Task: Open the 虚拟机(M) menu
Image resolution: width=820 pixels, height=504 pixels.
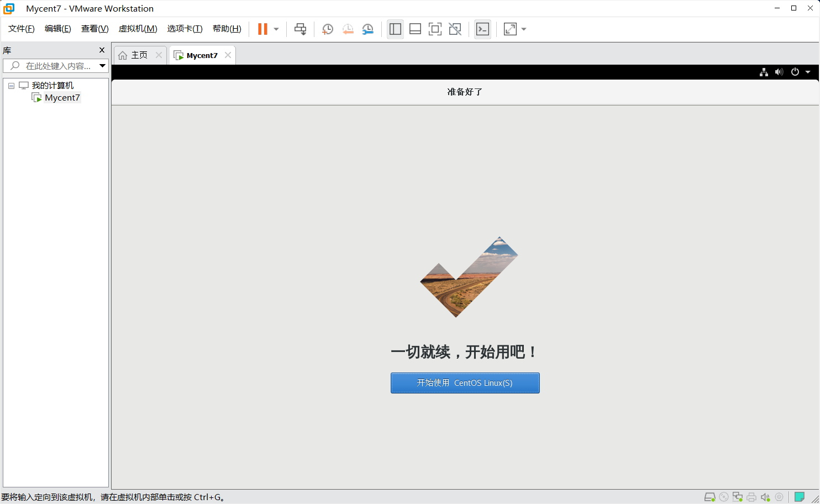Action: coord(138,29)
